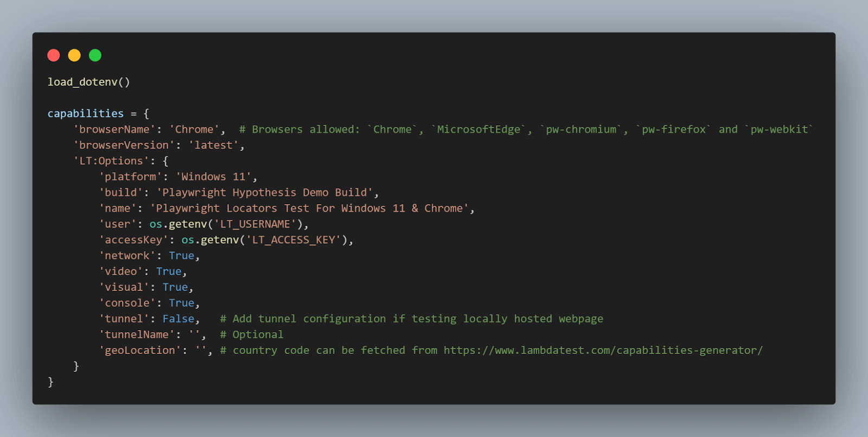Viewport: 868px width, 437px height.
Task: Click the 'latest' browserVersion value
Action: (213, 145)
